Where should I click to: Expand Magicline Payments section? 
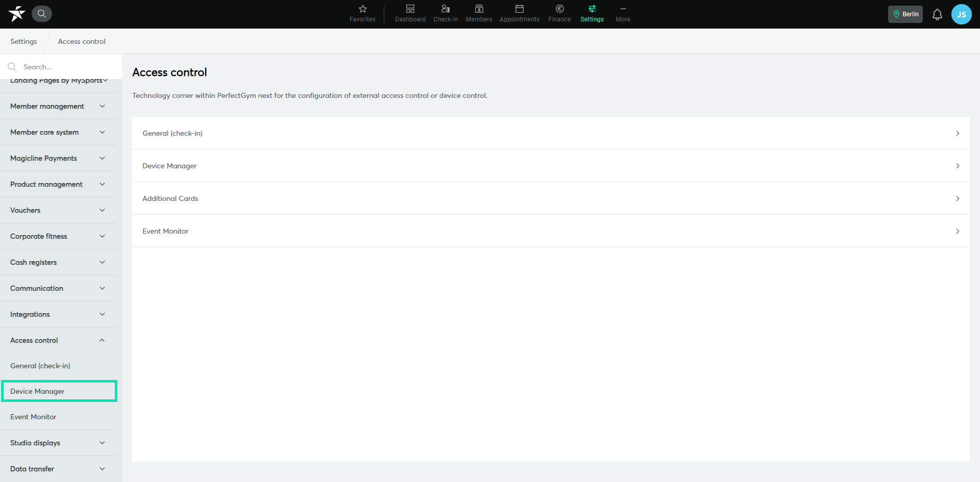tap(58, 158)
